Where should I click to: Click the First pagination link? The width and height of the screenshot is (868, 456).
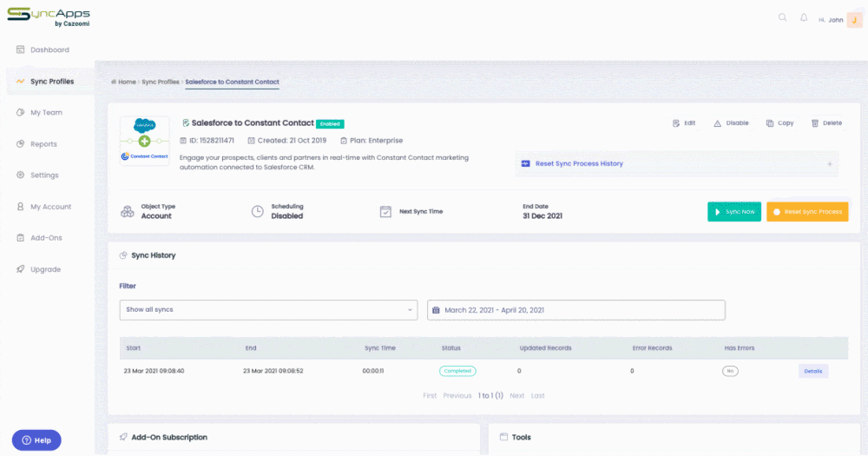pyautogui.click(x=430, y=395)
